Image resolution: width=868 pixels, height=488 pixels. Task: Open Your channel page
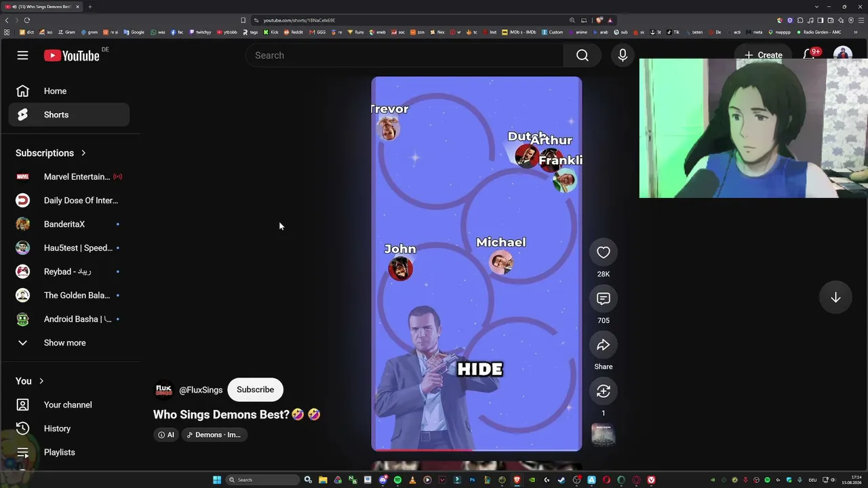(x=69, y=405)
